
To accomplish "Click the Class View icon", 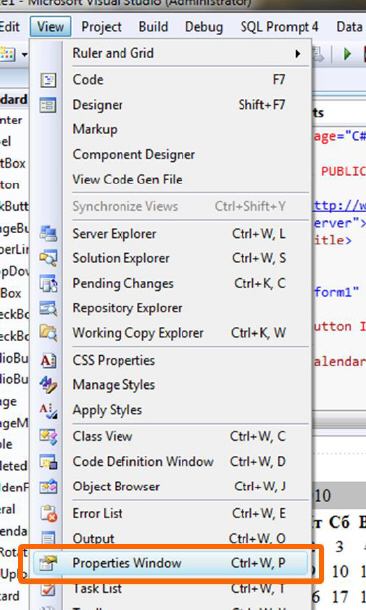I will click(48, 436).
